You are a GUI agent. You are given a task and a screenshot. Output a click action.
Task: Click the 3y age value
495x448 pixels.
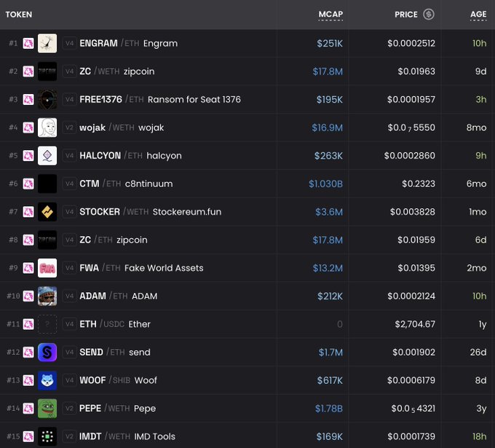(x=481, y=409)
